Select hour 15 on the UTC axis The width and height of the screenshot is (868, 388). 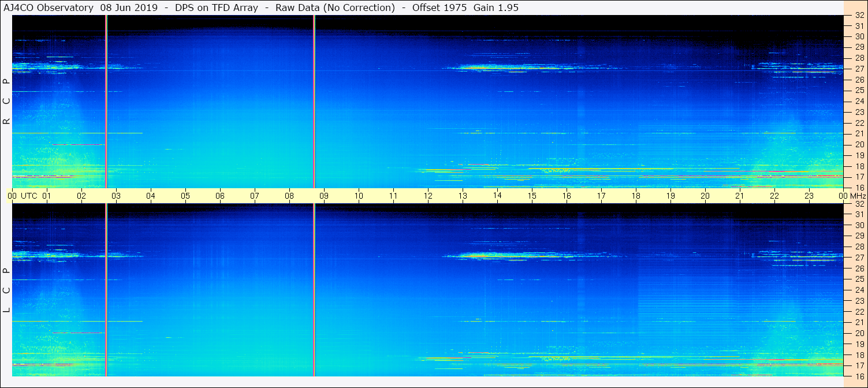click(x=532, y=196)
